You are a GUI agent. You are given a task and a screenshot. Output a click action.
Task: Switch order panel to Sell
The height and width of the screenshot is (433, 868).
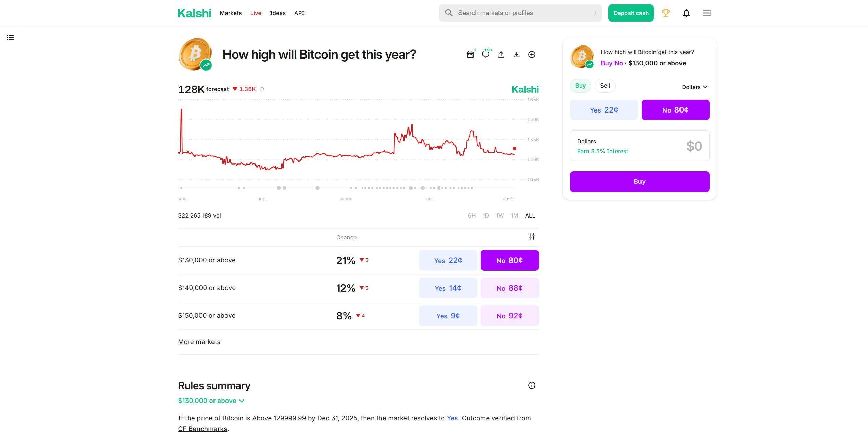[605, 86]
